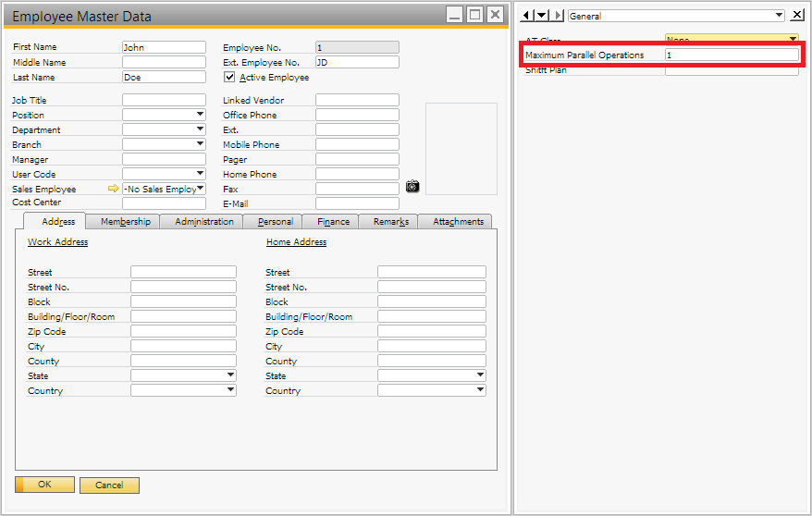Expand the Department dropdown list
Image resolution: width=812 pixels, height=516 pixels.
click(x=200, y=129)
